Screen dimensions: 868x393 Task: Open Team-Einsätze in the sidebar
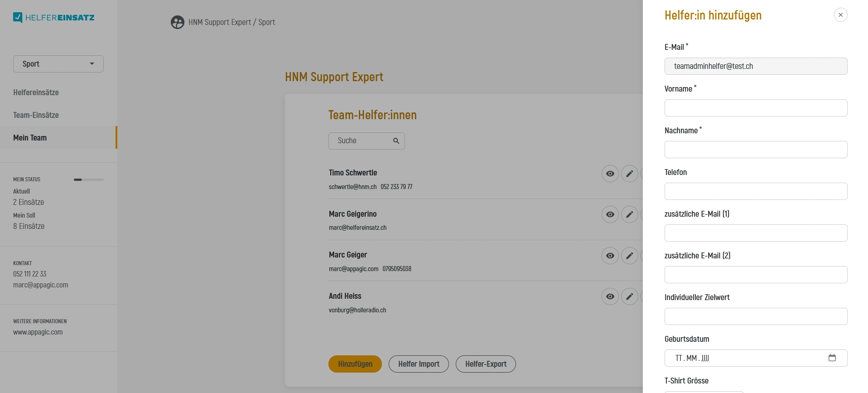click(x=36, y=115)
